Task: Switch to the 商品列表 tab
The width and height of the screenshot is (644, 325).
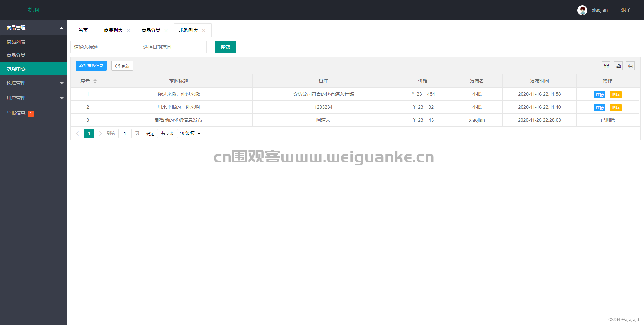Action: click(x=113, y=30)
